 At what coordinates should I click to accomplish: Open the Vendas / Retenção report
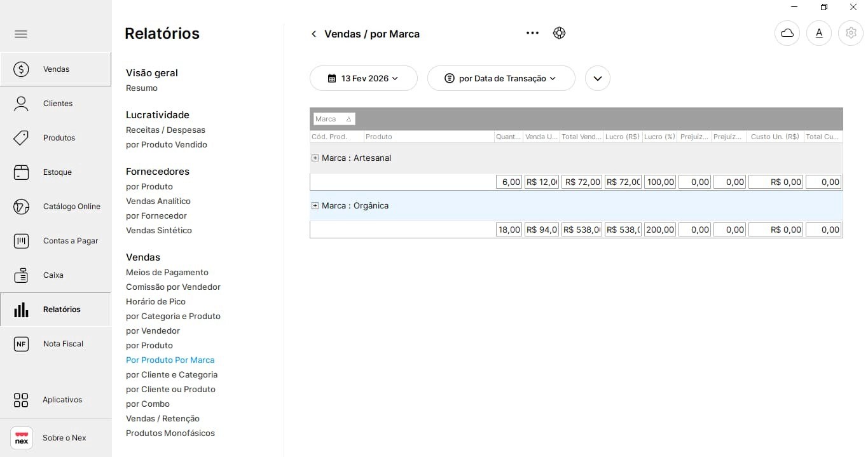tap(163, 419)
